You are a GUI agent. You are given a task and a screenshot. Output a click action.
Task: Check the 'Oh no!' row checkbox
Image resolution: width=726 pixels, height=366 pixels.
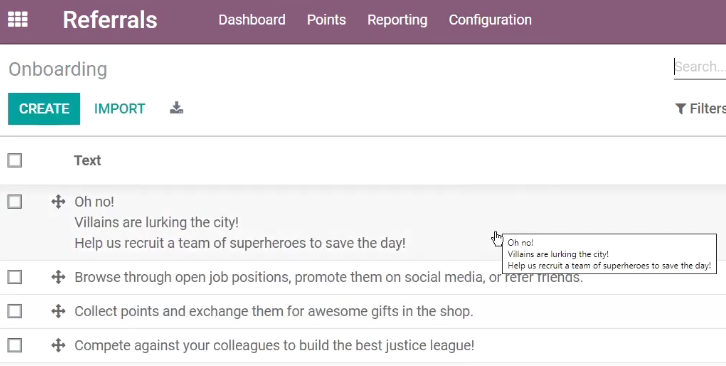click(14, 202)
